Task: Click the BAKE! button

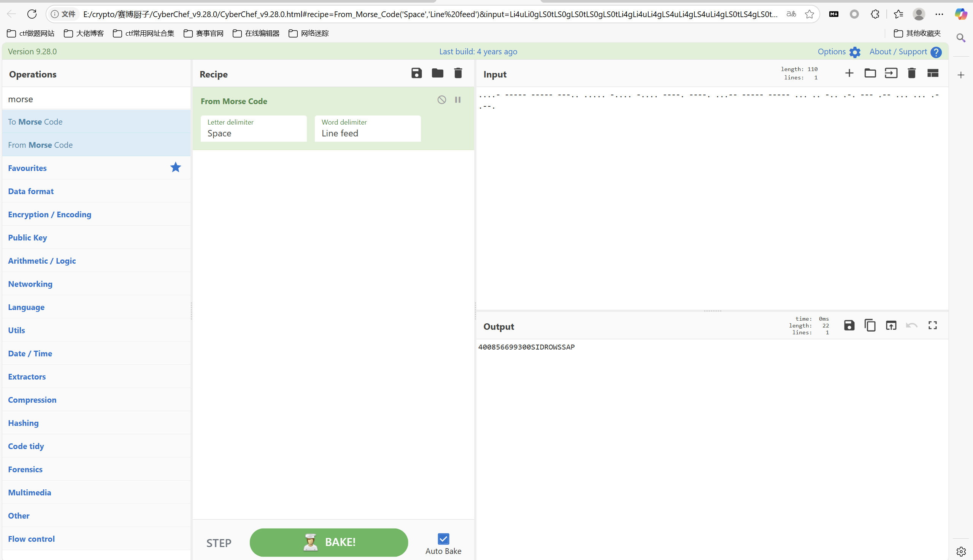Action: pos(329,542)
